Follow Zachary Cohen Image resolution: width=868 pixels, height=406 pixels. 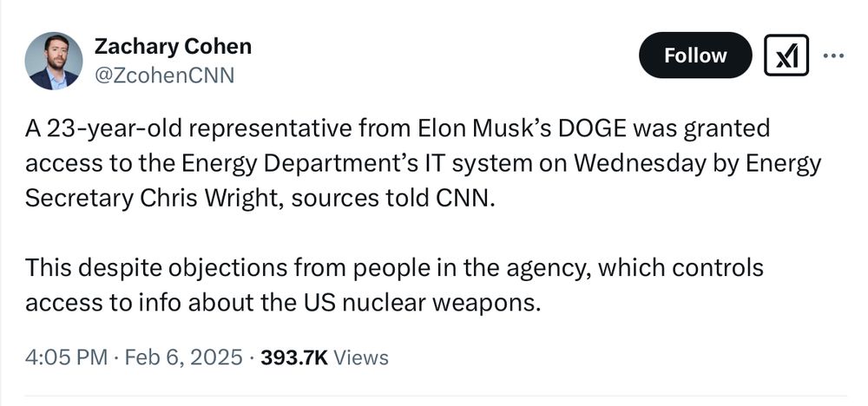pyautogui.click(x=695, y=56)
